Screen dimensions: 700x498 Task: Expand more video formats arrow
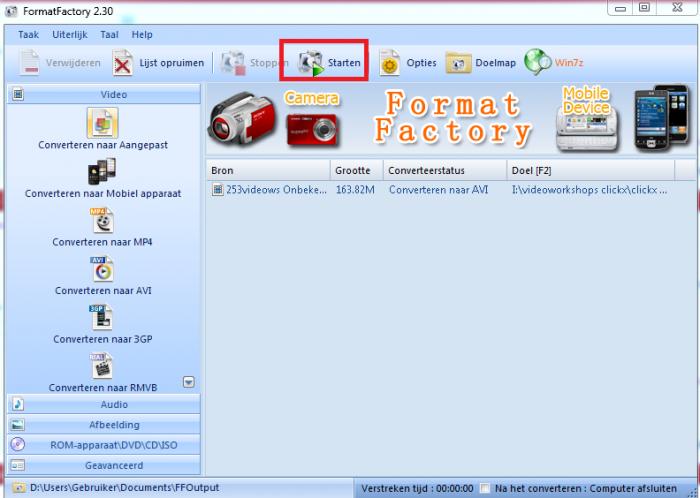click(189, 382)
